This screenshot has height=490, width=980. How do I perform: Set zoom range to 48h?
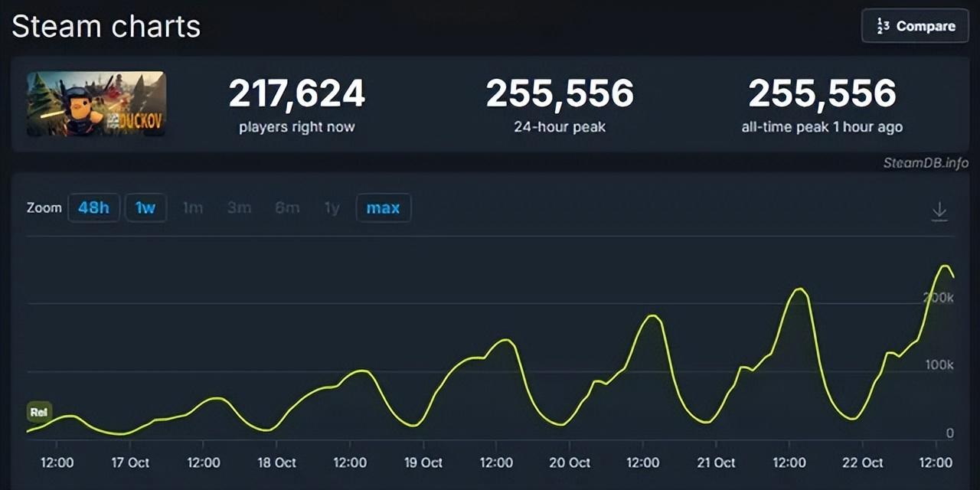[x=93, y=208]
